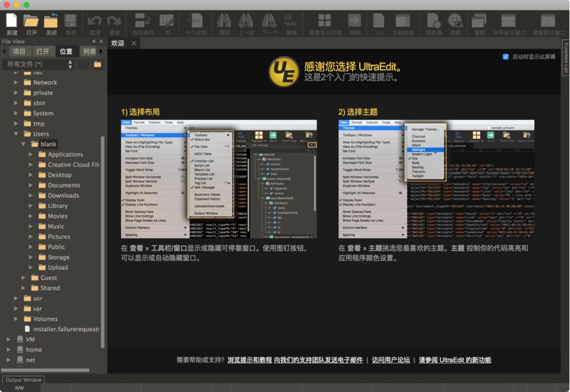Click folder icon beside file filter

pos(98,64)
